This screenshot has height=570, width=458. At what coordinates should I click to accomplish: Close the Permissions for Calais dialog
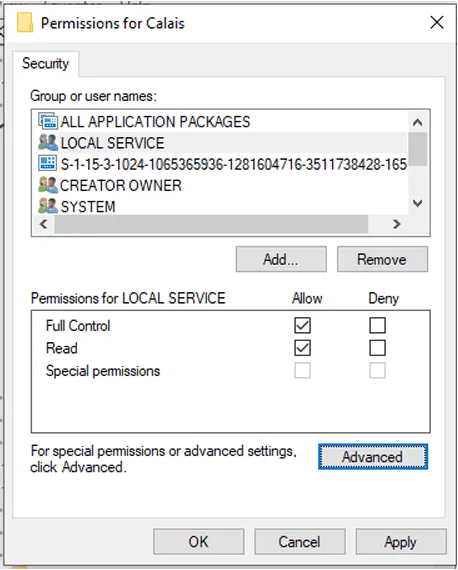click(x=437, y=23)
